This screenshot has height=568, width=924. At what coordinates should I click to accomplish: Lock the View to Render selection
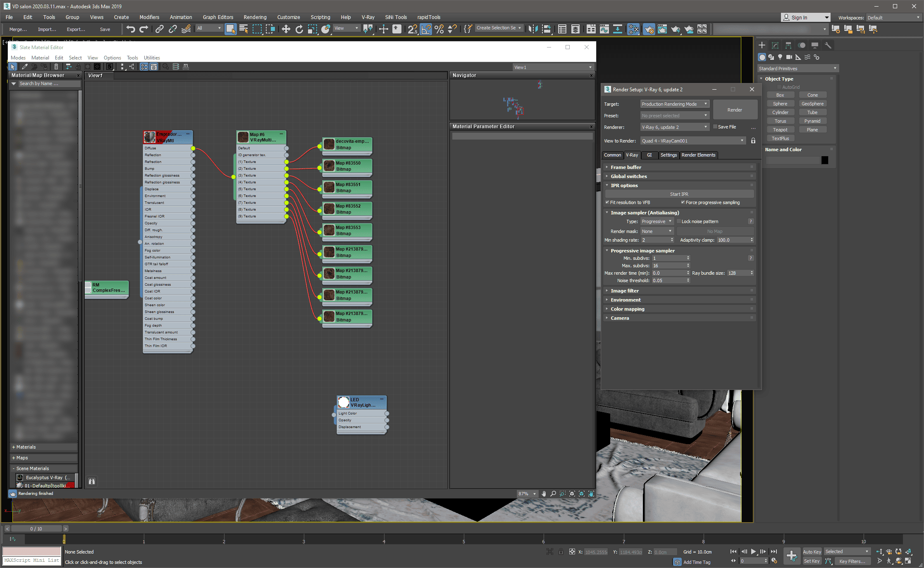(x=753, y=141)
